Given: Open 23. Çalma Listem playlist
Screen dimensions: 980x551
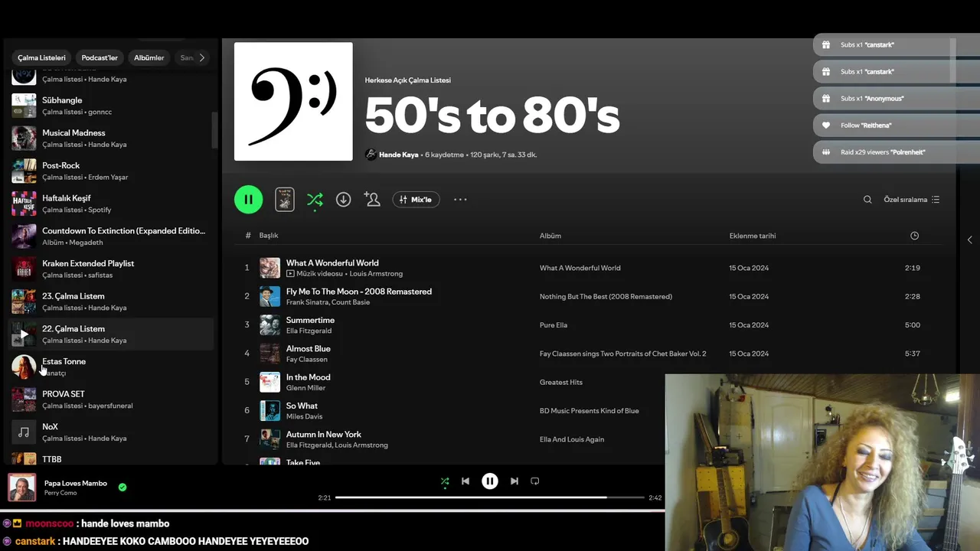Looking at the screenshot, I should point(112,302).
